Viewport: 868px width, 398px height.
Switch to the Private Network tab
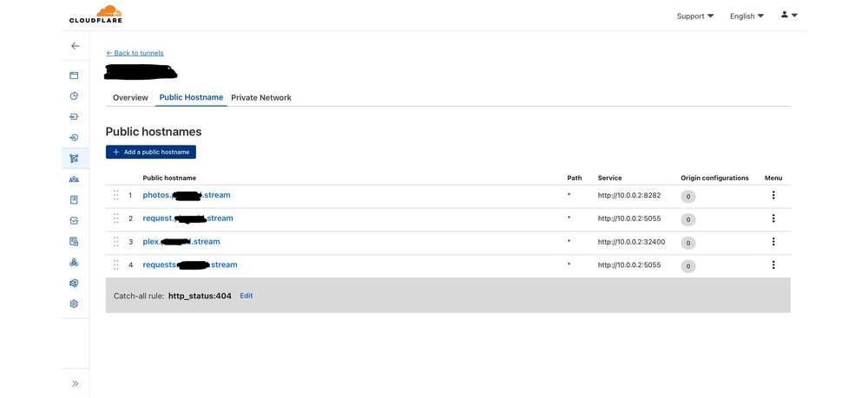click(261, 97)
